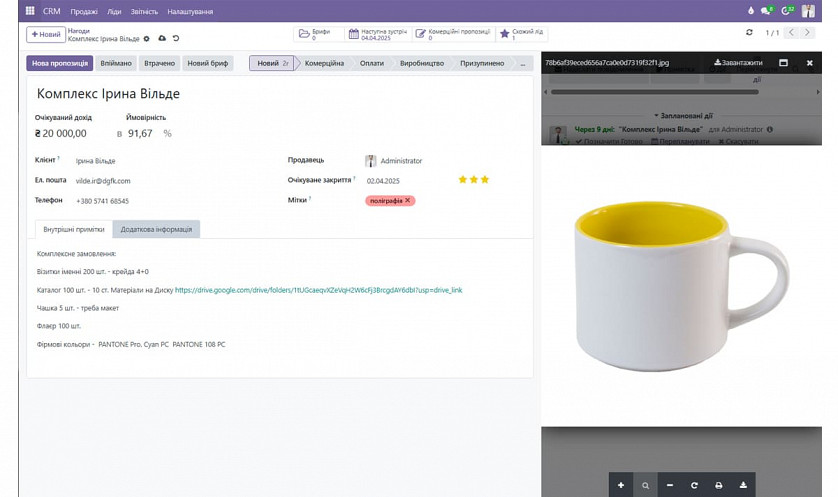Set priority to one star
Viewport: 838px width, 497px height.
click(462, 180)
